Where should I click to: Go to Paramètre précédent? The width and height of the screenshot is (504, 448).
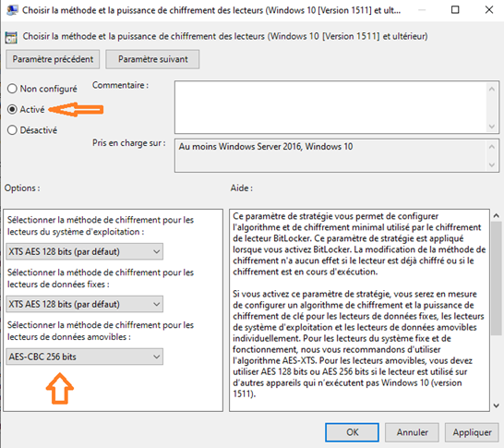pos(53,59)
